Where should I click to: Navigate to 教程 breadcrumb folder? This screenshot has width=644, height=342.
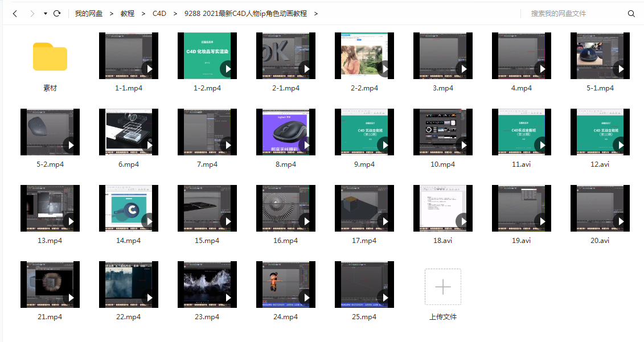128,13
